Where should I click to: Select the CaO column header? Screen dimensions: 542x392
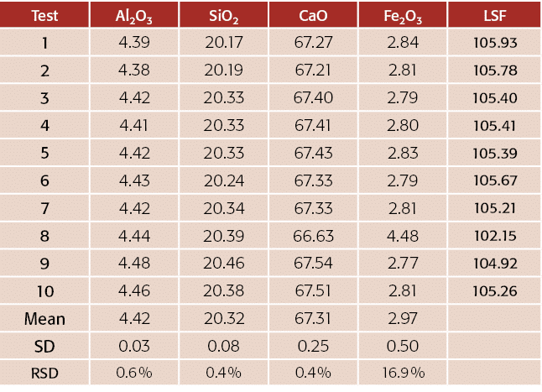click(312, 15)
